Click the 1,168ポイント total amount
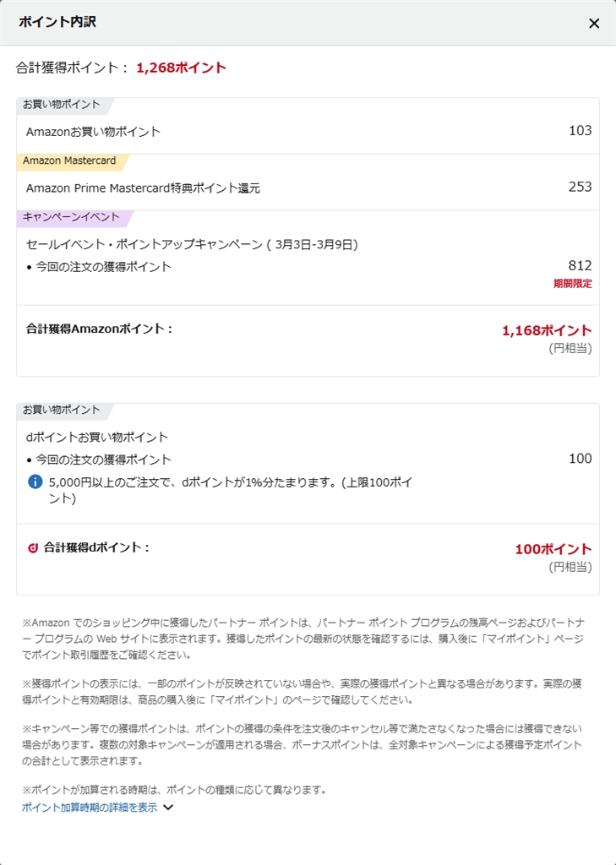 click(x=547, y=330)
